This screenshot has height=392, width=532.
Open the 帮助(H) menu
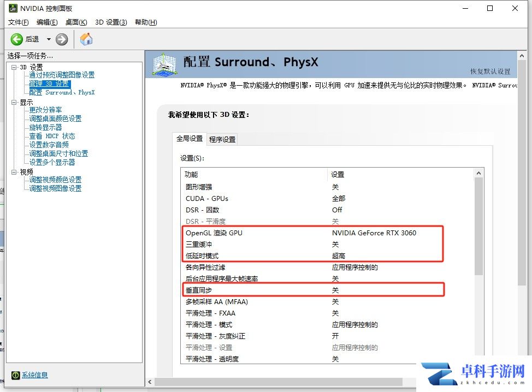coord(146,22)
